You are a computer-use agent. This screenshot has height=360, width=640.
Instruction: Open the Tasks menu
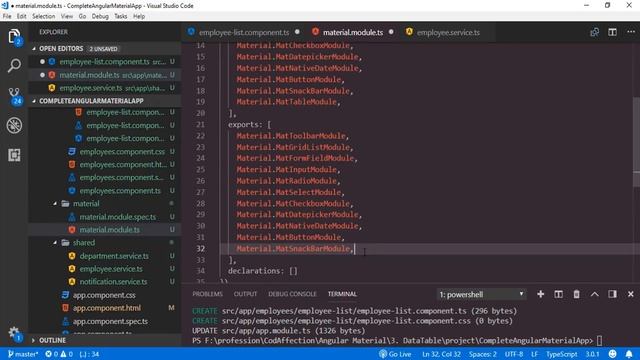pyautogui.click(x=120, y=16)
